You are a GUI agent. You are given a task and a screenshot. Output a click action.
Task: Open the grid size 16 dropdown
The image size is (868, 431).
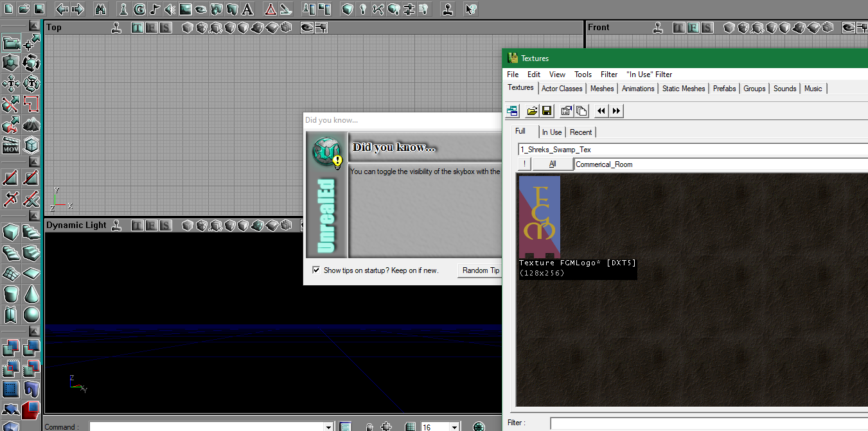click(x=454, y=427)
